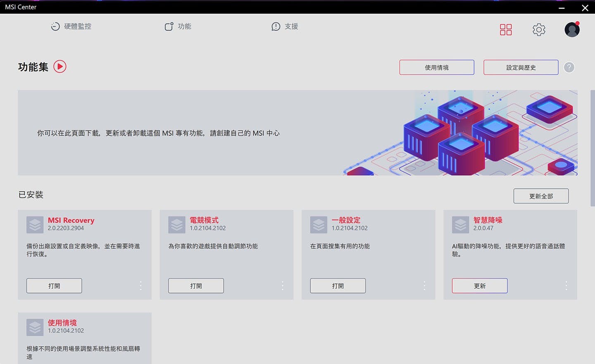This screenshot has height=364, width=595.
Task: Switch to the 硬體監控 tab
Action: click(x=71, y=26)
